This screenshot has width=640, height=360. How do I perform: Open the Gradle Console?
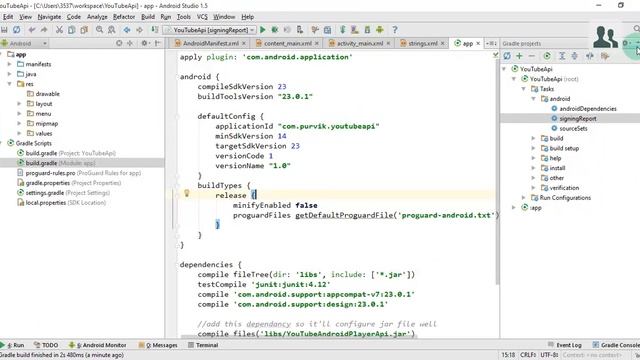pyautogui.click(x=616, y=345)
